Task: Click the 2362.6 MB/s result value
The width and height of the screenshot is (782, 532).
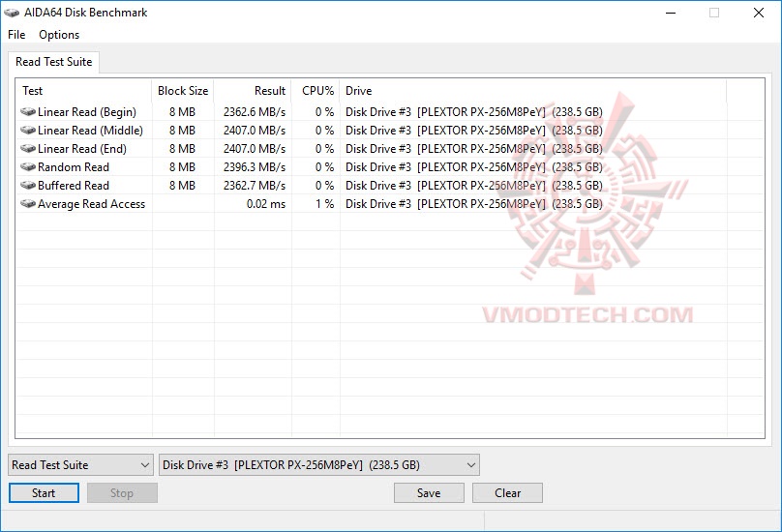Action: [x=255, y=112]
